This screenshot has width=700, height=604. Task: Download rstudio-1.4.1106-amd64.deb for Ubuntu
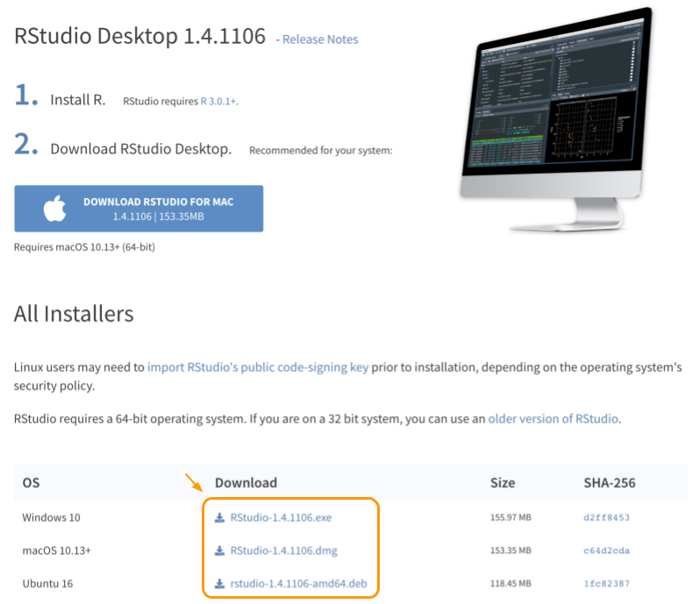coord(298,584)
